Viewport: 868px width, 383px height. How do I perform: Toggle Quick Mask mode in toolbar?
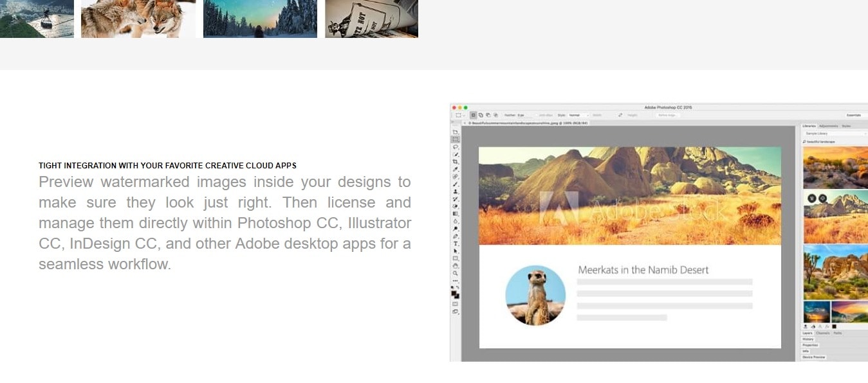tap(456, 303)
